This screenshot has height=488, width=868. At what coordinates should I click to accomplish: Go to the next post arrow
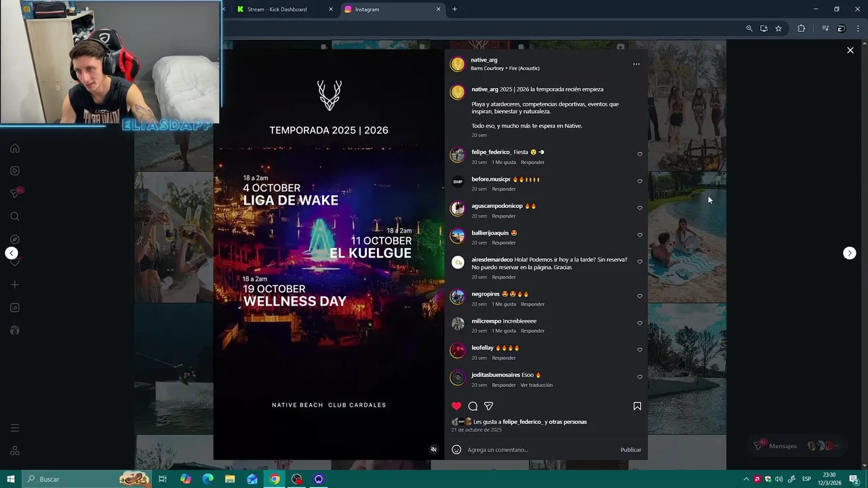click(849, 253)
